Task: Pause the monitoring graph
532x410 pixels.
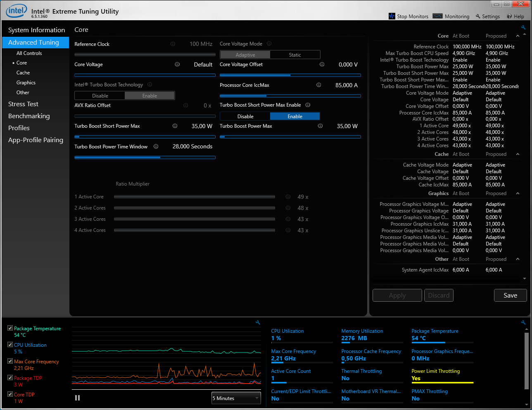Action: click(77, 398)
